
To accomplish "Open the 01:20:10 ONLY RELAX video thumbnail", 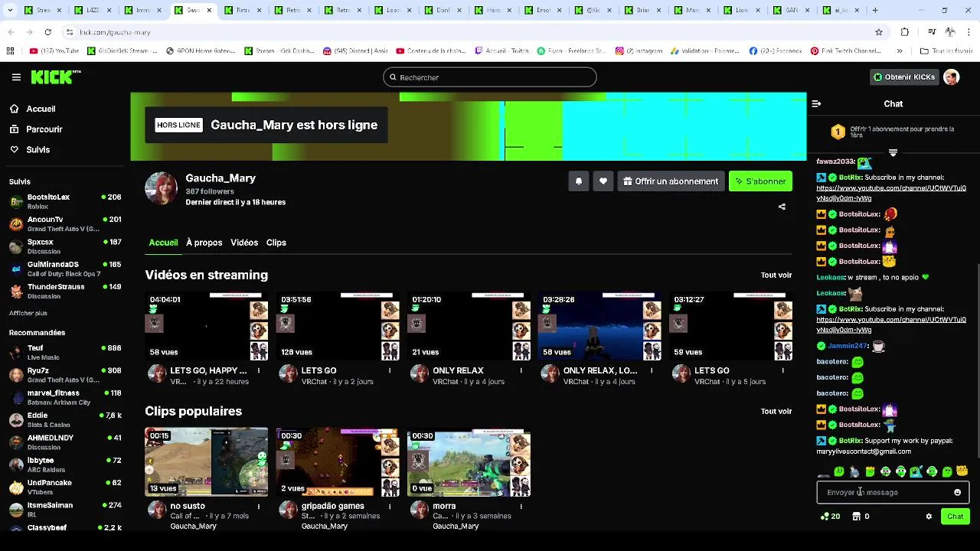I will point(469,326).
